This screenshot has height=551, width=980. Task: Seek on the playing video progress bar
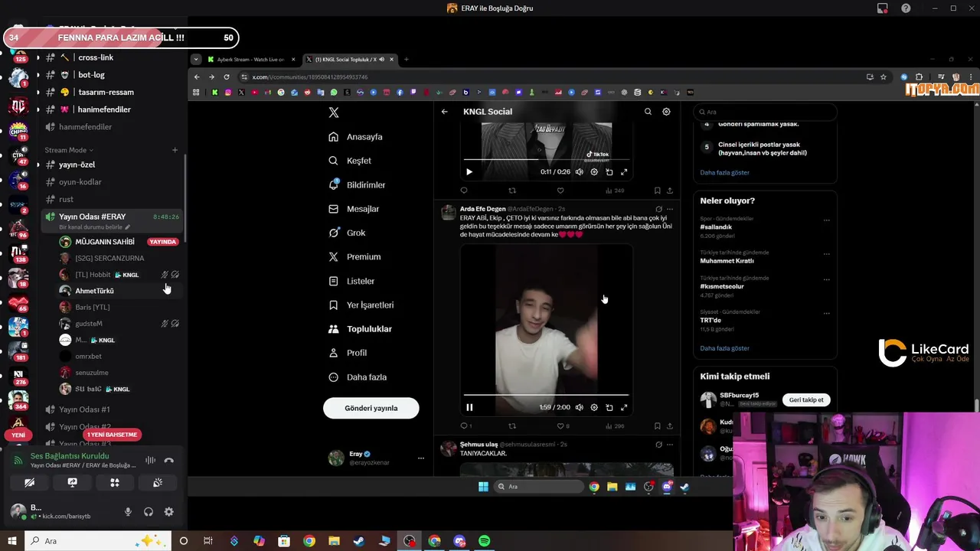tap(547, 395)
